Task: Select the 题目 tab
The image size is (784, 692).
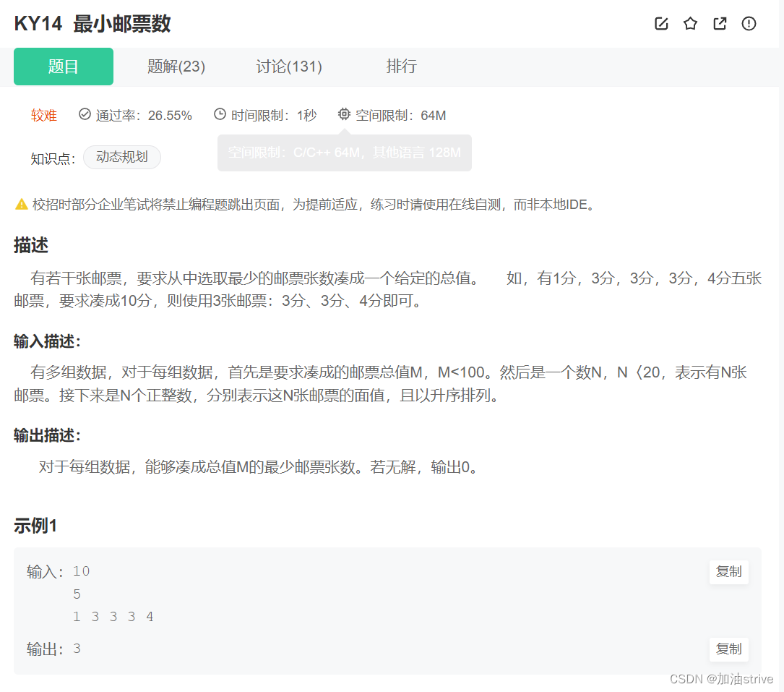Action: pos(64,67)
